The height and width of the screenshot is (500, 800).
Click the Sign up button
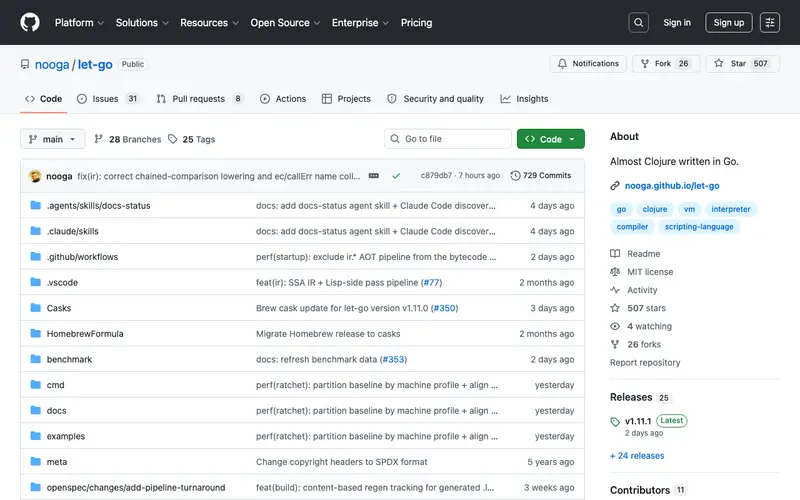(729, 22)
